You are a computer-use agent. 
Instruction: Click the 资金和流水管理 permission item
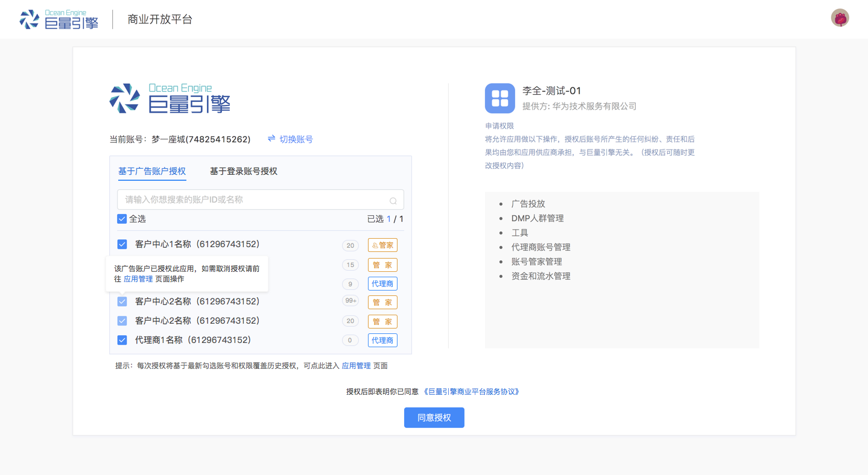click(541, 276)
